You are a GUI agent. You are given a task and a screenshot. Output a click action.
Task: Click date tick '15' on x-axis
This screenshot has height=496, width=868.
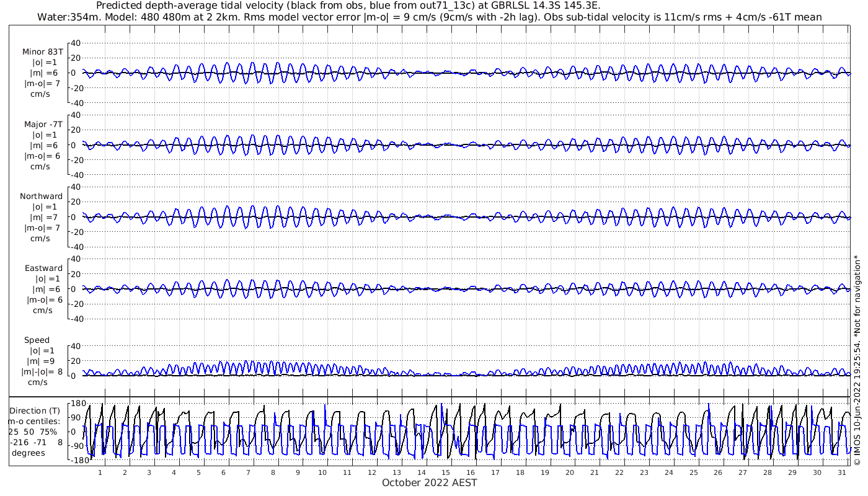pos(446,472)
